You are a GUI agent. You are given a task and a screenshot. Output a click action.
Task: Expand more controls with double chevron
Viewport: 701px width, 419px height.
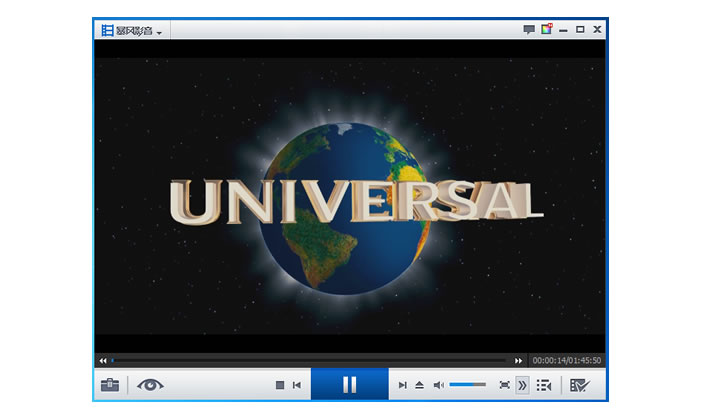pos(521,385)
